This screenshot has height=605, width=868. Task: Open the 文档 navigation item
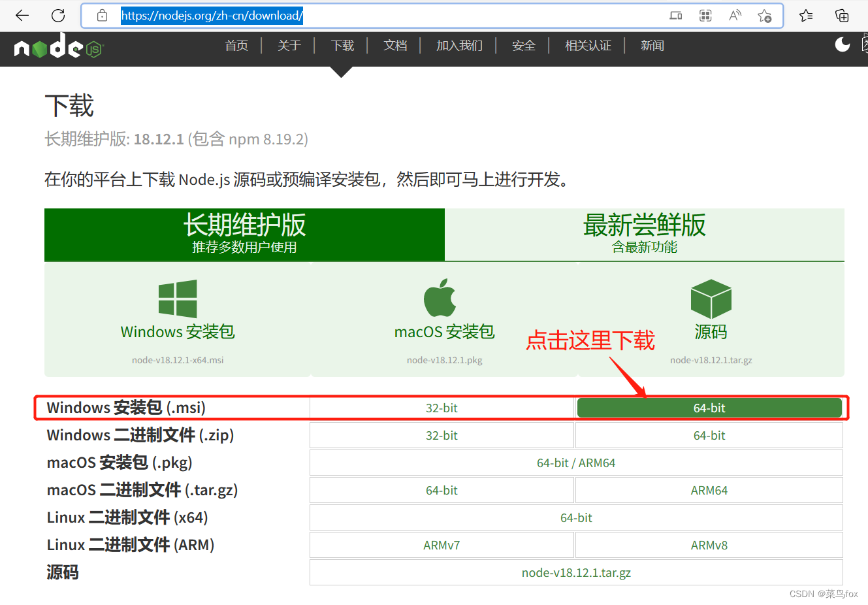395,46
